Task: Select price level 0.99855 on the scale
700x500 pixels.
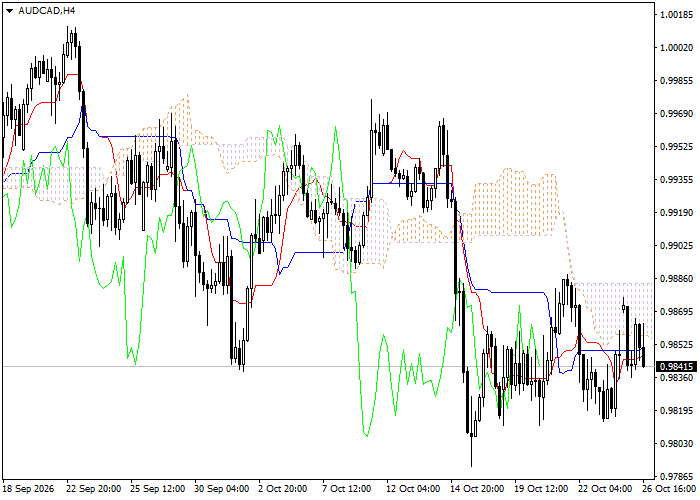Action: 677,81
